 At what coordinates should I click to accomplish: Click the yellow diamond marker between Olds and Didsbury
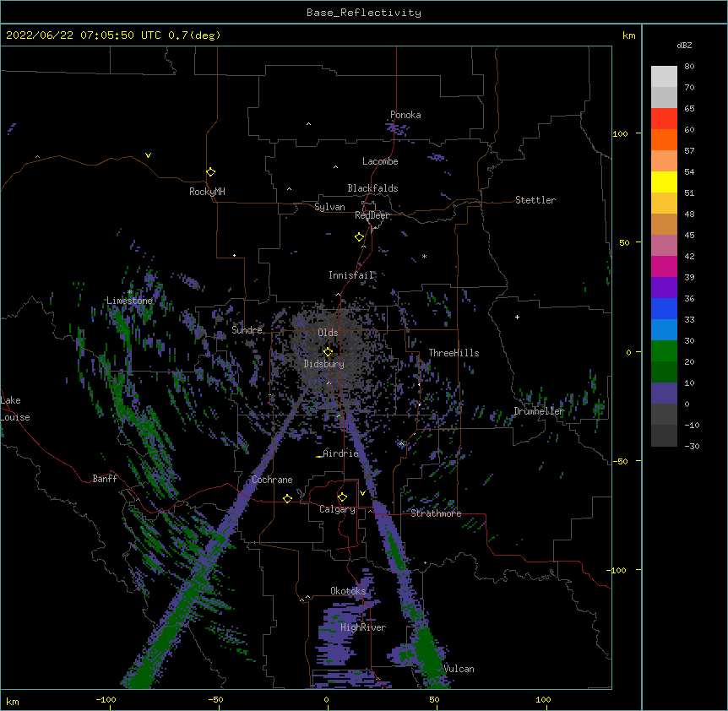click(x=329, y=351)
